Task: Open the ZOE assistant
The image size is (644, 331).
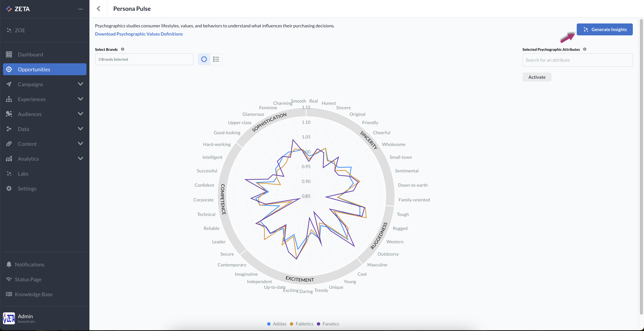Action: coord(20,30)
